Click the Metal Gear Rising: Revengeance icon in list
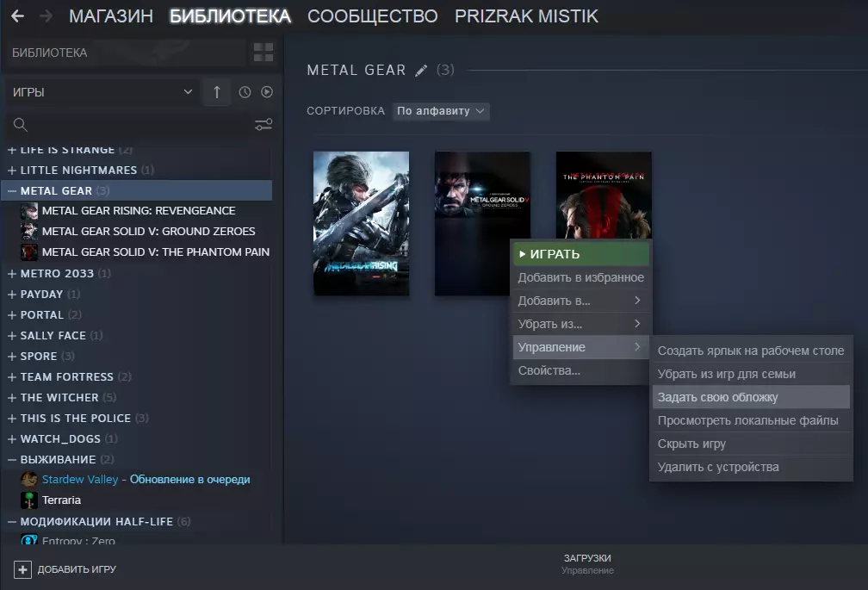Viewport: 868px width, 590px height. pos(29,211)
